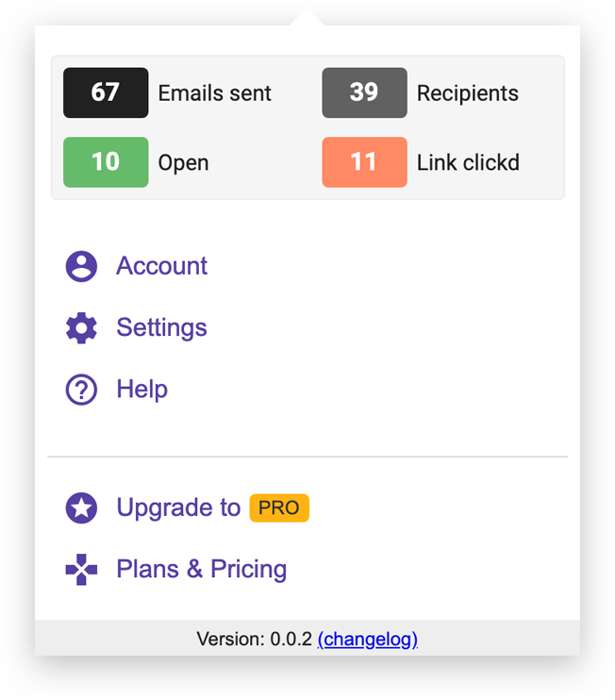Screen dimensions: 615x700
Task: Click the Account person icon
Action: 81,266
